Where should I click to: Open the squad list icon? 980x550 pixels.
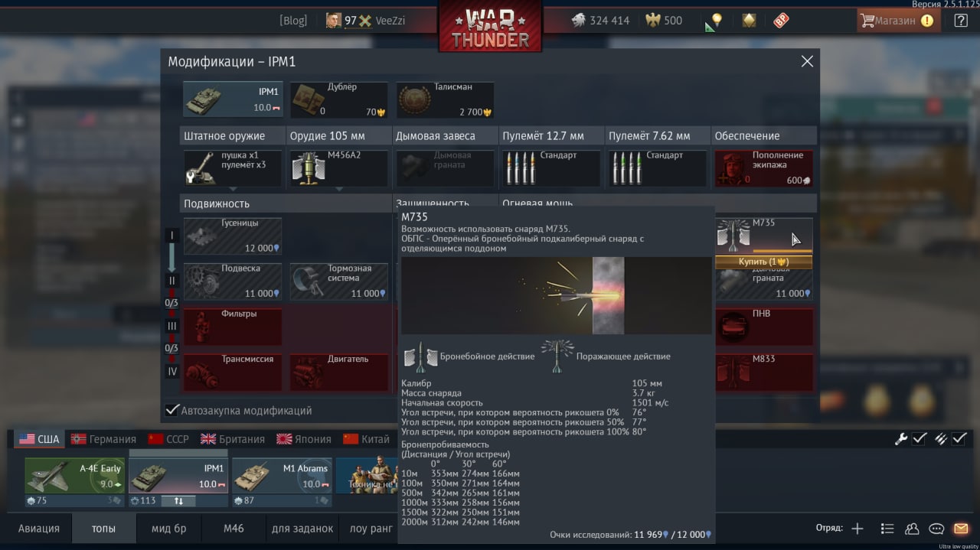[887, 529]
